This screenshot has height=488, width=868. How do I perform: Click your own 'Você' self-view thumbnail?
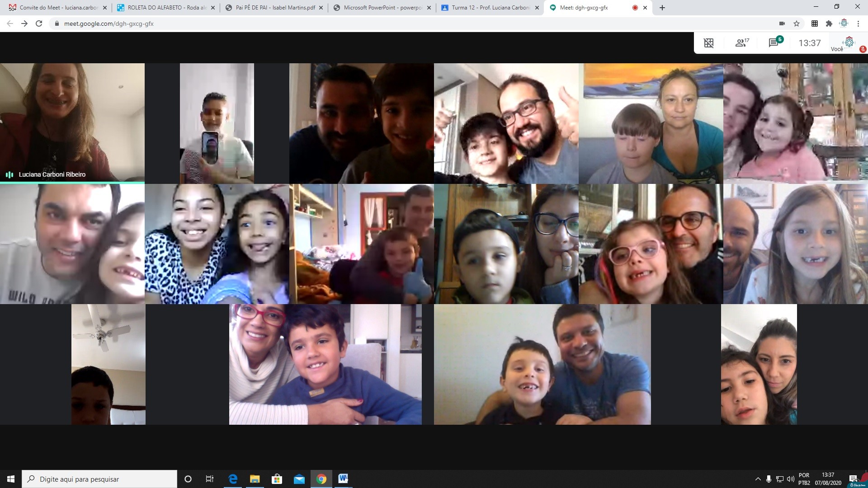[x=848, y=43]
